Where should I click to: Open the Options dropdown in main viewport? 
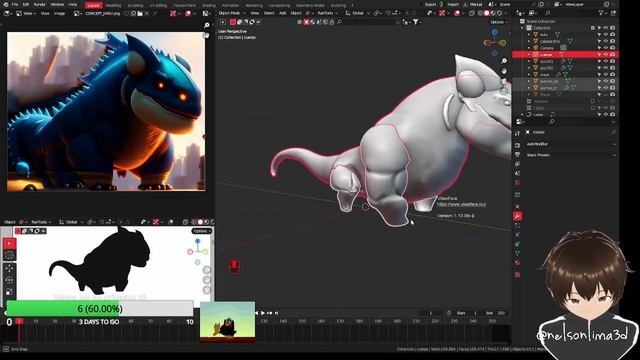tap(498, 22)
